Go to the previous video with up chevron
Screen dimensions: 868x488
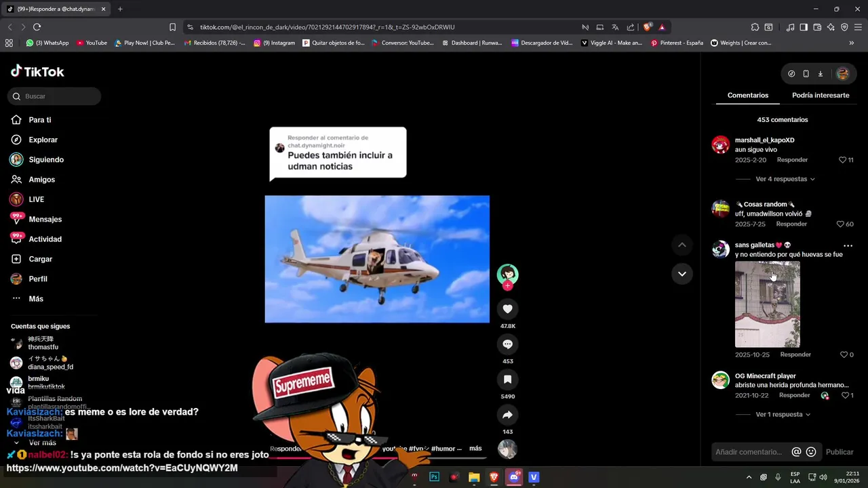tap(682, 245)
